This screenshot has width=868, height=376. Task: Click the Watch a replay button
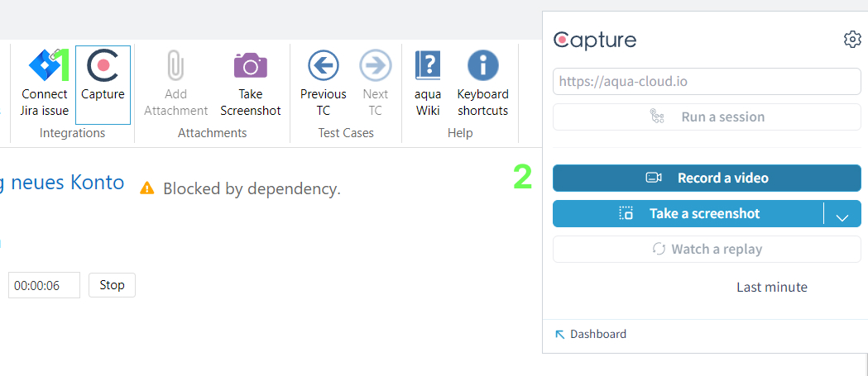[707, 250]
